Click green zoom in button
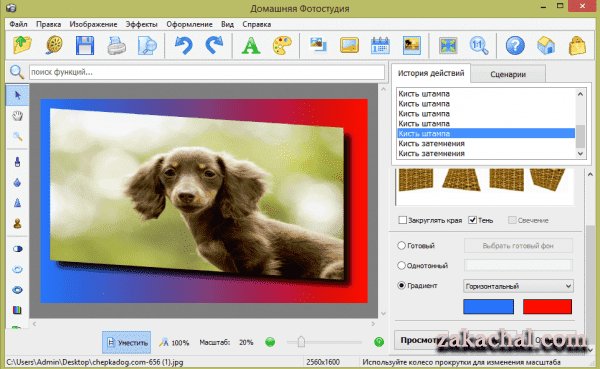This screenshot has height=369, width=600. click(x=379, y=342)
